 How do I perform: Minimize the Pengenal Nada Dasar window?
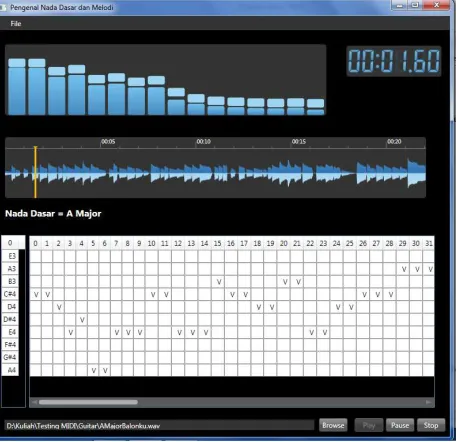pos(400,5)
